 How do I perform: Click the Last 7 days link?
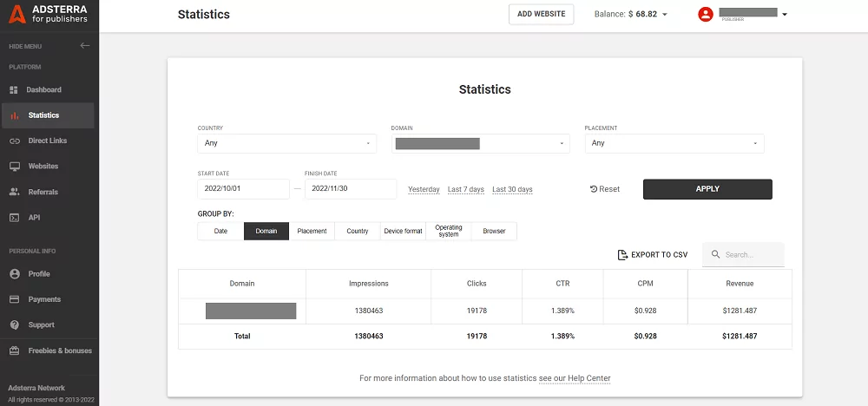coord(466,189)
